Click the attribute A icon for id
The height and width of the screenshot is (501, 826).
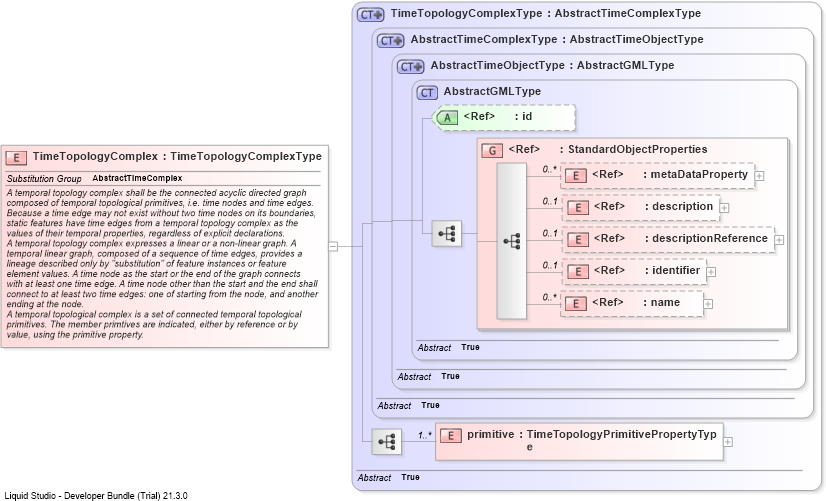(447, 117)
